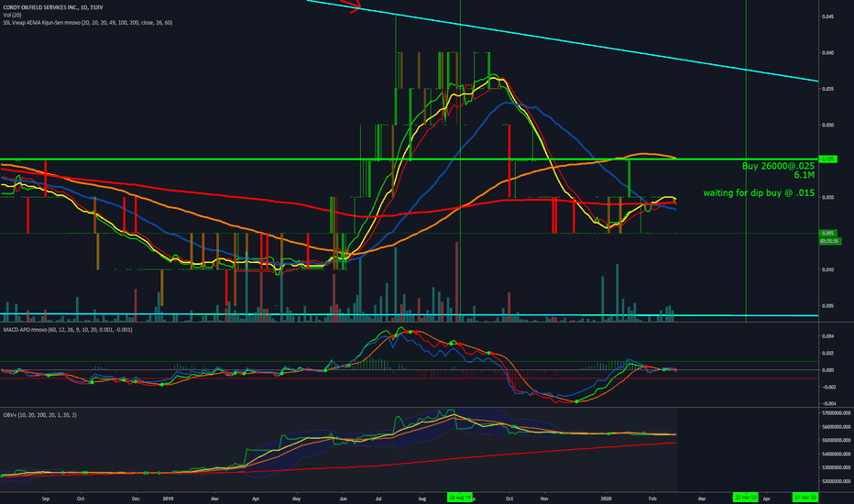Click the 0.040 price axis value
This screenshot has height=504, width=854.
827,53
